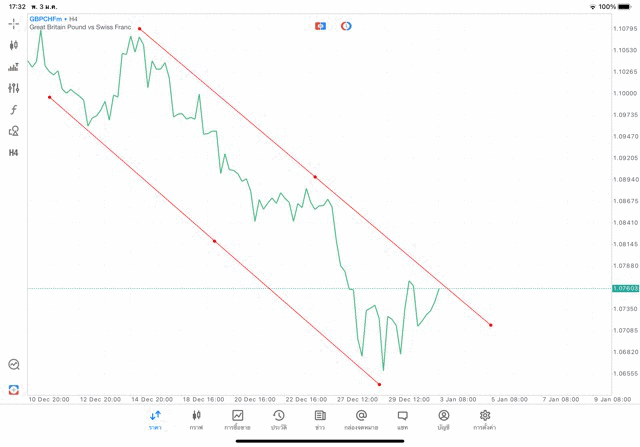
Task: Open the chart search icon
Action: click(14, 365)
